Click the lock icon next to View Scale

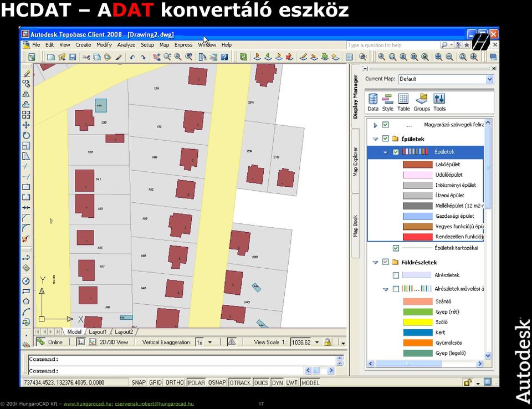pos(328,342)
